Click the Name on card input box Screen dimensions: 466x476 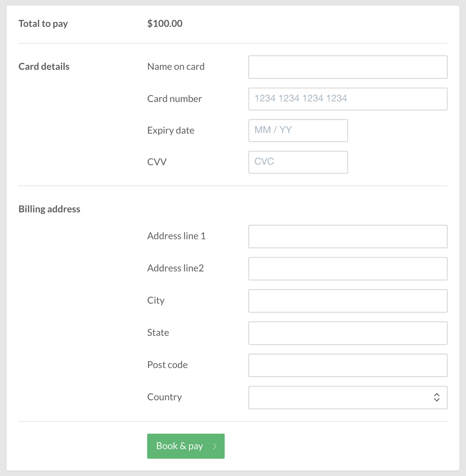(x=348, y=67)
